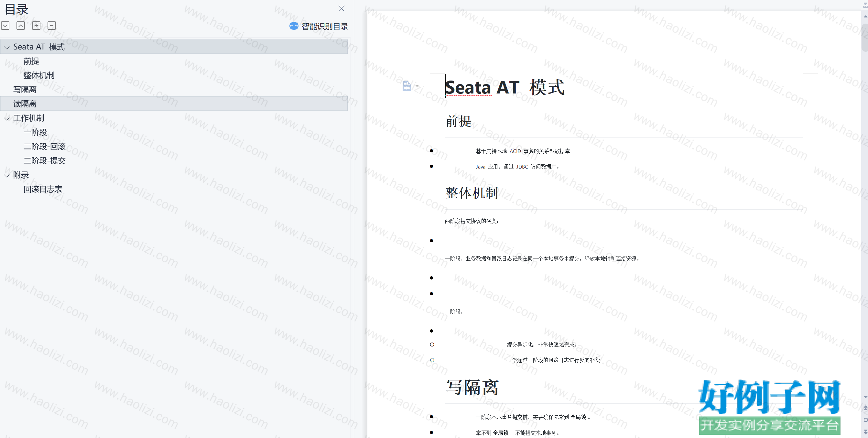Screen dimensions: 868x438
Task: Collapse the Seata AT 模式 outline node
Action: (7, 48)
